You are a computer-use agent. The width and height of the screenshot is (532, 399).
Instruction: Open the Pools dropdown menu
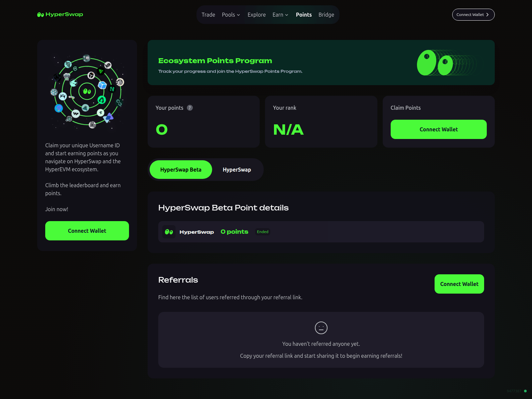point(231,15)
